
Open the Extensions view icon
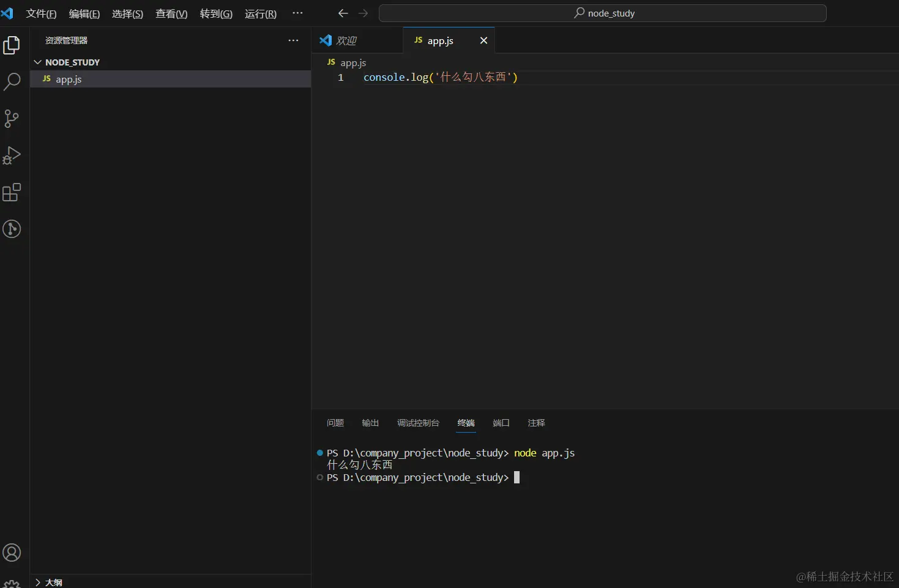(x=12, y=192)
